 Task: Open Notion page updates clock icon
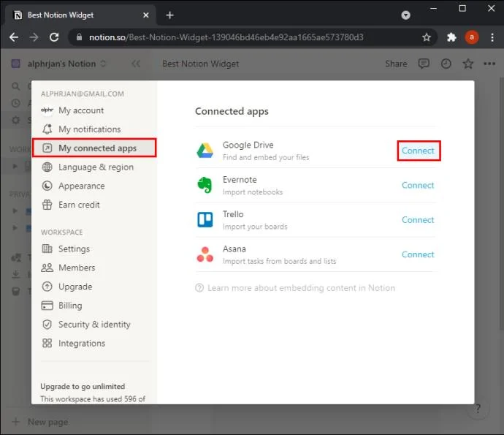point(446,64)
